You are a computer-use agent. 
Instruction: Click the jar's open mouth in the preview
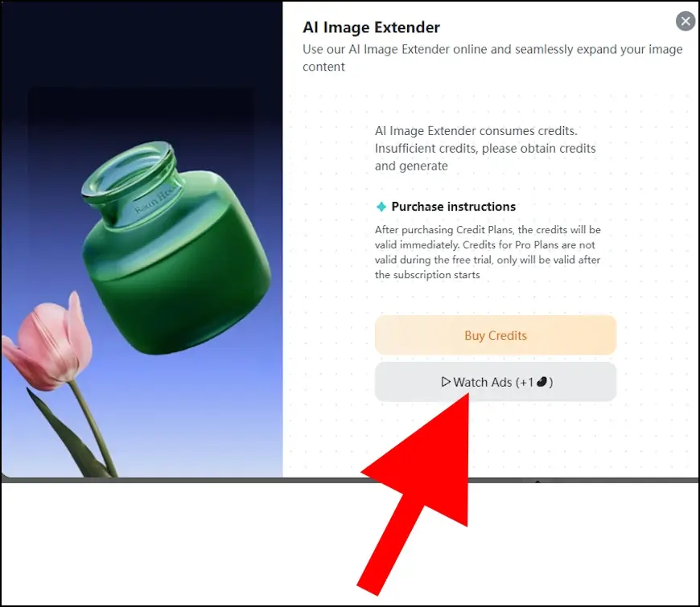pyautogui.click(x=128, y=169)
